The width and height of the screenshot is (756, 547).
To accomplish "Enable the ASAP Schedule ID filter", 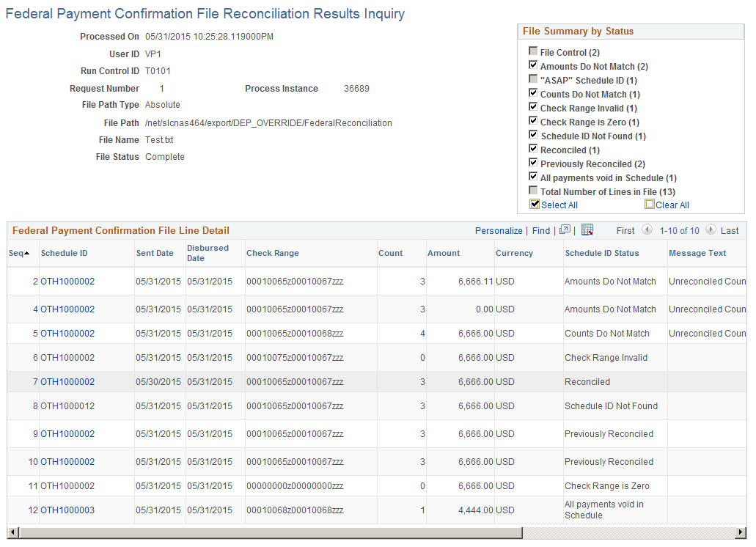I will click(532, 79).
